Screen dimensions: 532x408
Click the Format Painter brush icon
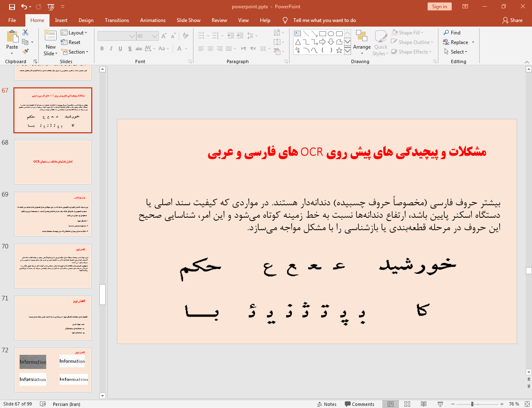click(25, 52)
